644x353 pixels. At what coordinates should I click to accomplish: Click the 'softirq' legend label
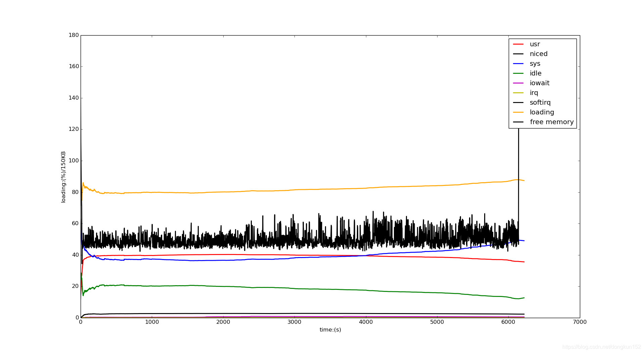pos(540,103)
